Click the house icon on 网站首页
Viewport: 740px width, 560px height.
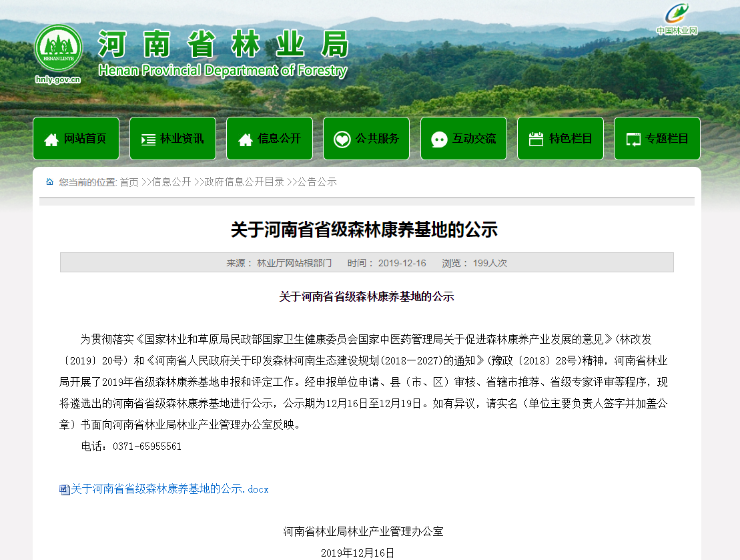point(51,139)
